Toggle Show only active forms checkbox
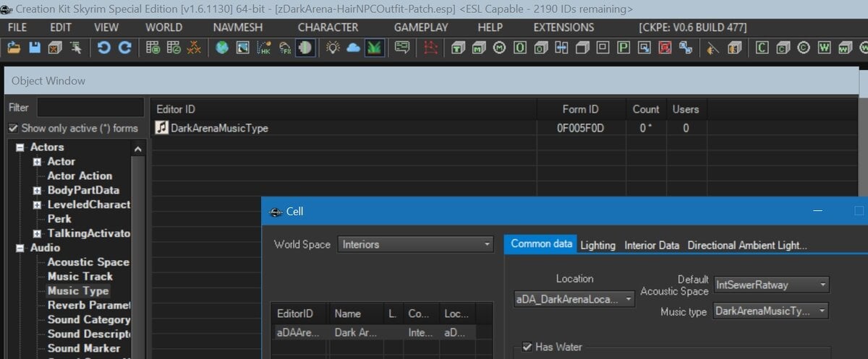This screenshot has height=359, width=868. 14,128
